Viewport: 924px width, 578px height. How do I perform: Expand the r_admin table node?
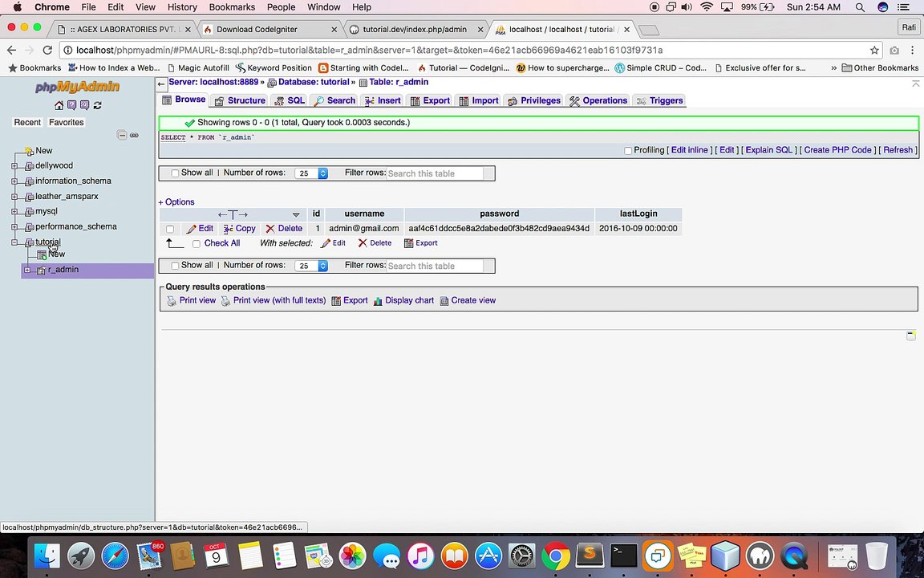[x=27, y=270]
